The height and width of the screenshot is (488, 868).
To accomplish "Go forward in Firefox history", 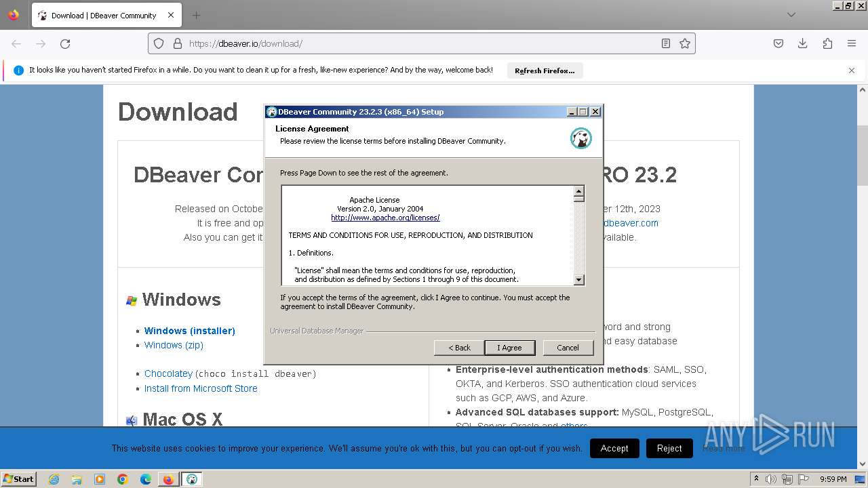I will pos(41,43).
